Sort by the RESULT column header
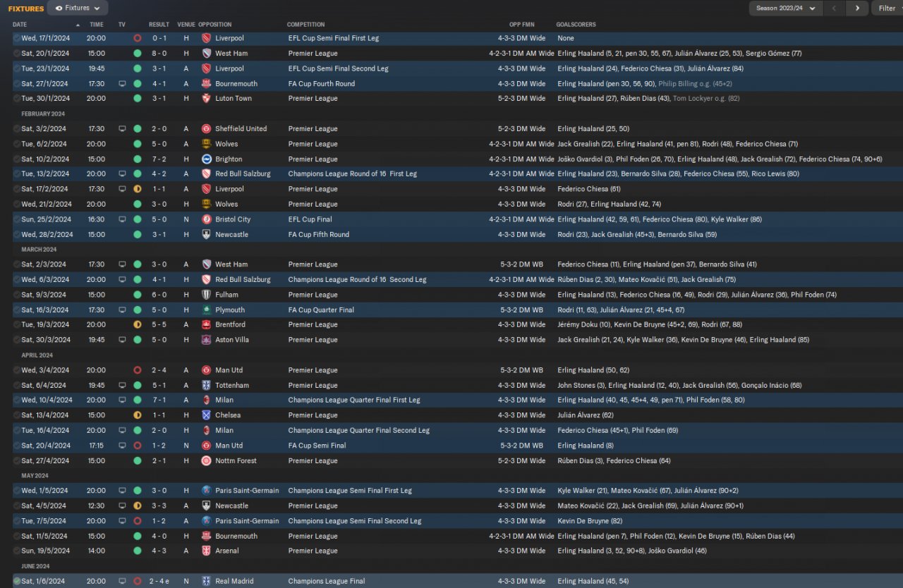This screenshot has width=903, height=588. point(159,25)
